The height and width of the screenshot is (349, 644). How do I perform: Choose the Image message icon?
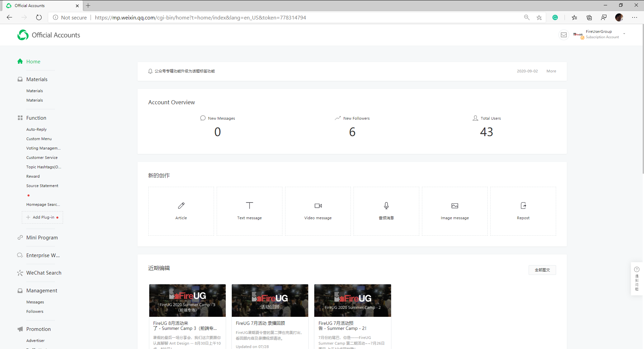pyautogui.click(x=454, y=206)
